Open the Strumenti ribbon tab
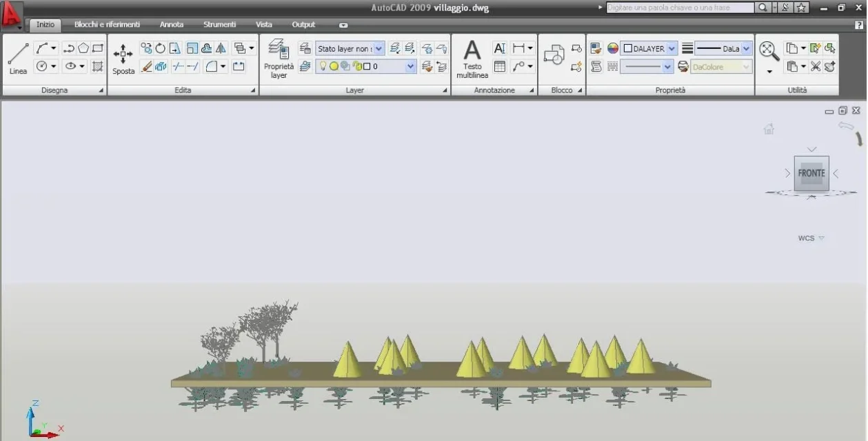This screenshot has height=441, width=868. (219, 25)
